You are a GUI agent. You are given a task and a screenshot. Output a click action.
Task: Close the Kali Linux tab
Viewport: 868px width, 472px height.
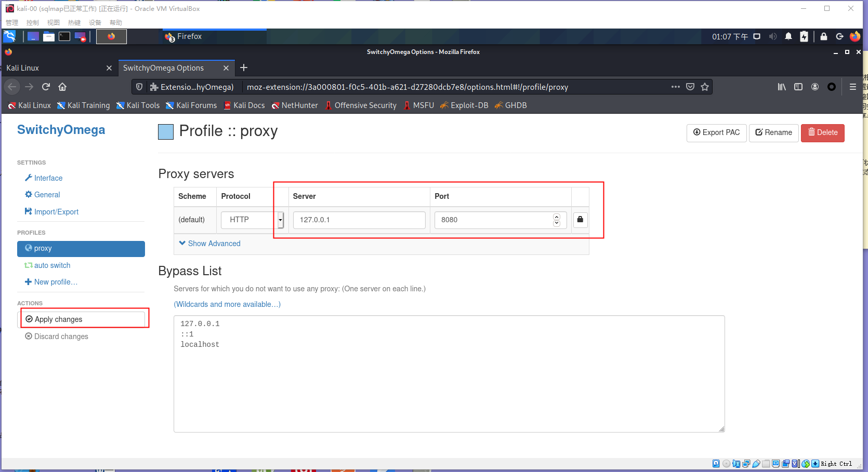click(109, 68)
